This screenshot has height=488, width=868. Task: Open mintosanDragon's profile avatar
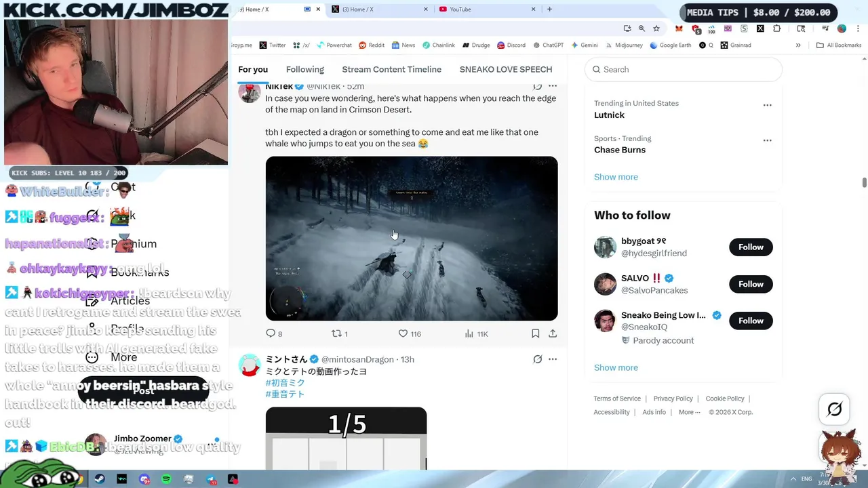pyautogui.click(x=250, y=365)
